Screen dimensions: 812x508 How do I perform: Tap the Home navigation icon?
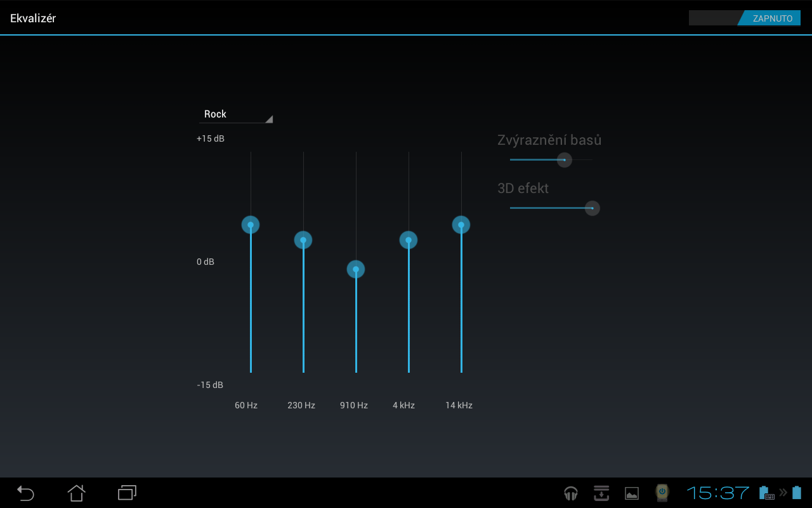76,493
